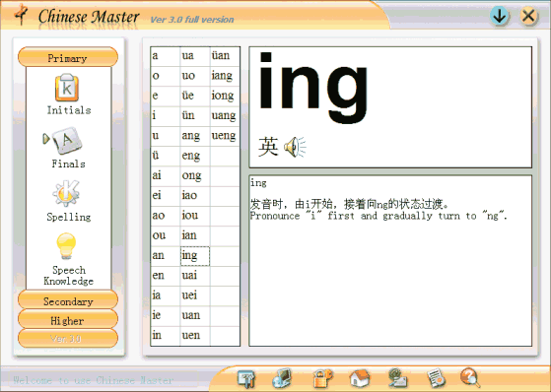Open Speech Knowledge lightbulb icon

66,246
